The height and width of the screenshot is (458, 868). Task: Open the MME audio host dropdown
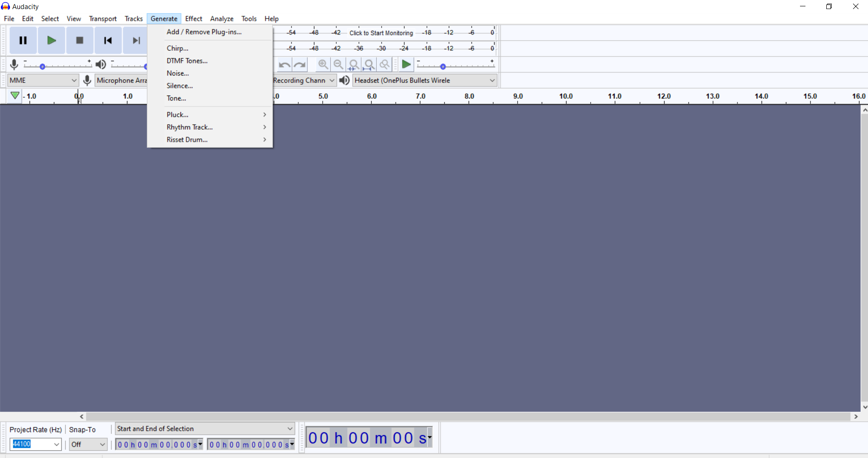[x=43, y=81]
